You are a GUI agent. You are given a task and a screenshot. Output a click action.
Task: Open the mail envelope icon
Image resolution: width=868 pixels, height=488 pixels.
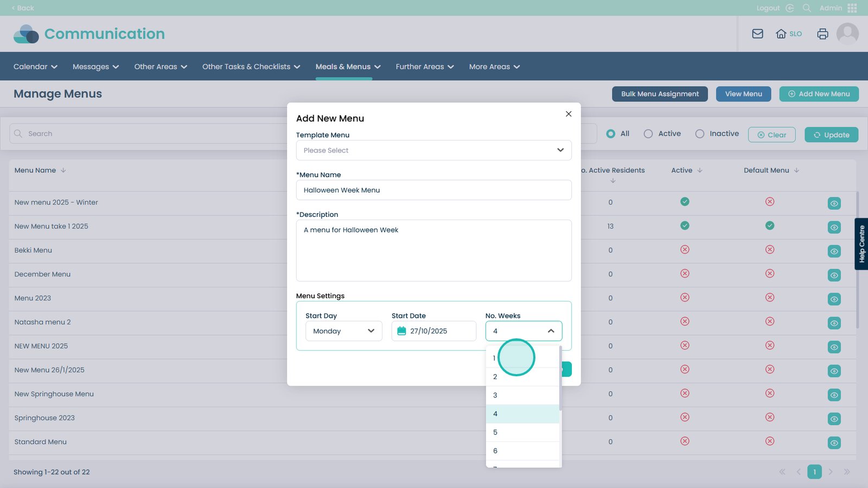point(757,34)
